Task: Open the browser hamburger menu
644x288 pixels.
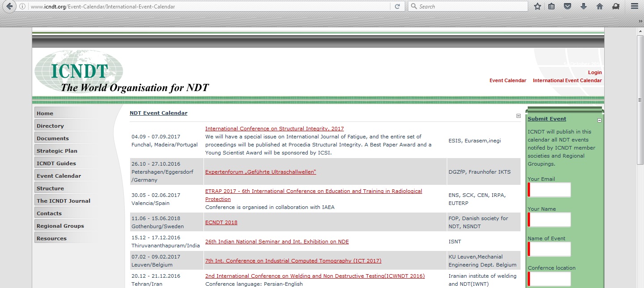Action: coord(634,6)
